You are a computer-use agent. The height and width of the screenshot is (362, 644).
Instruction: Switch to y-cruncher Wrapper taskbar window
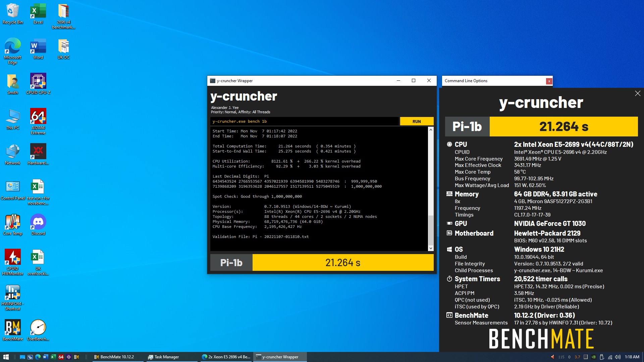280,357
